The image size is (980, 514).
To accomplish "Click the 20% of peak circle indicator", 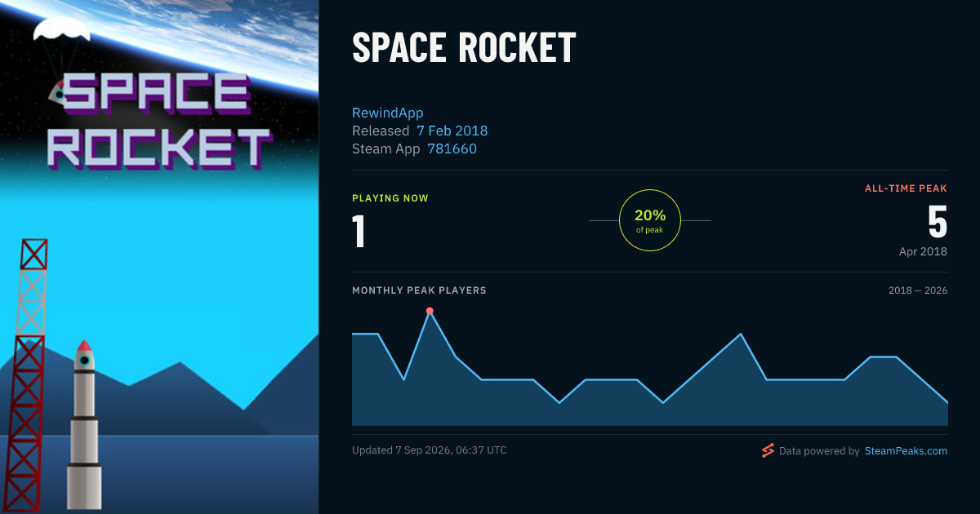I will click(650, 220).
